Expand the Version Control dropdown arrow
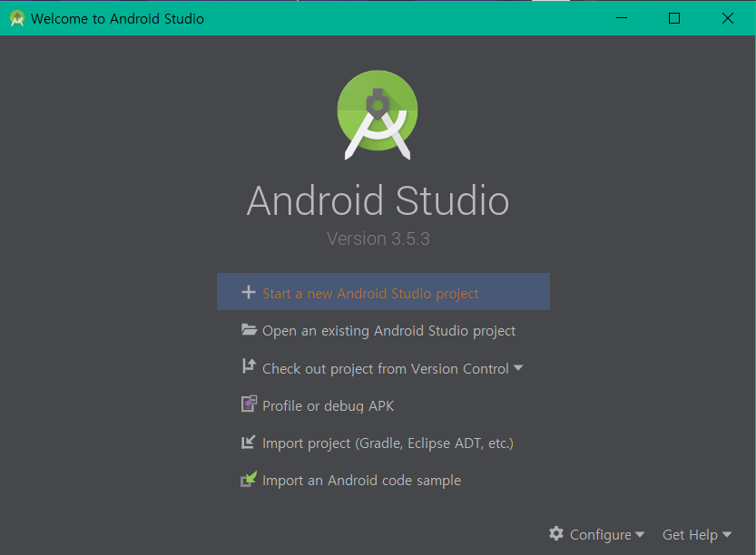 (518, 368)
